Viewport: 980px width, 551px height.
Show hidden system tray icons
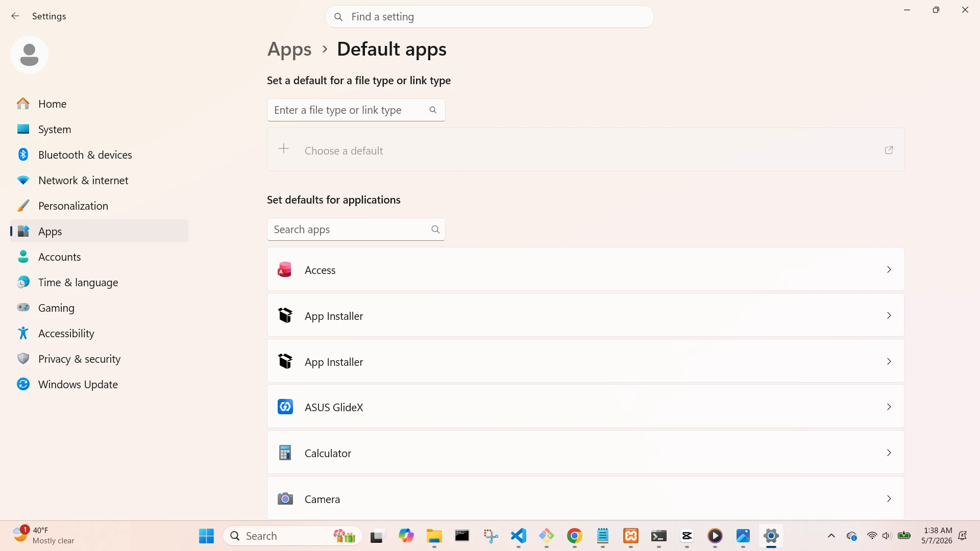click(x=831, y=536)
